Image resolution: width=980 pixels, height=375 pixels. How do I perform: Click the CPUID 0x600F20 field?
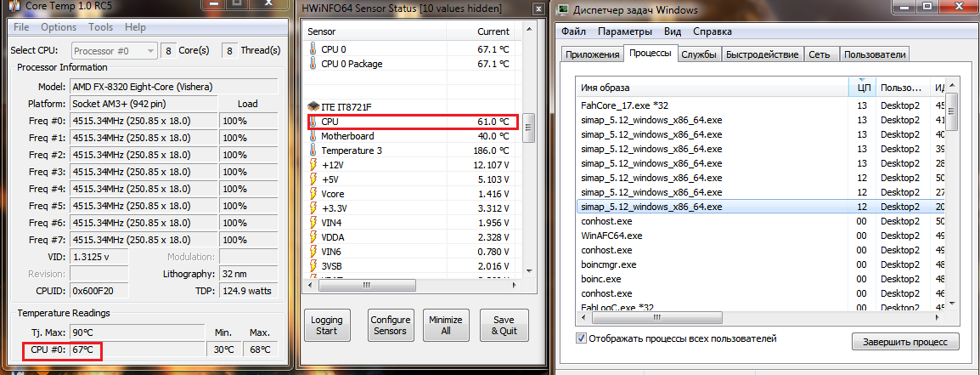(99, 291)
